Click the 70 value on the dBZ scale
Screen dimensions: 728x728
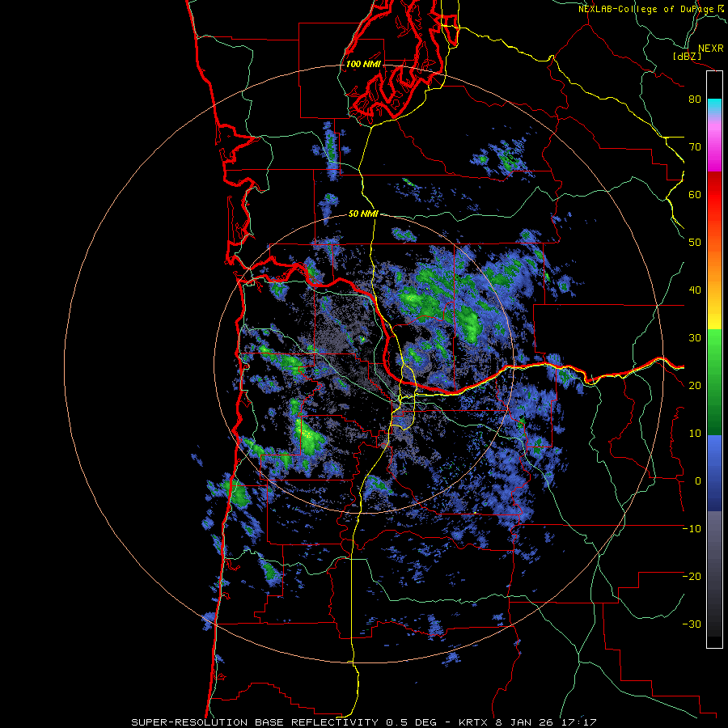(694, 147)
